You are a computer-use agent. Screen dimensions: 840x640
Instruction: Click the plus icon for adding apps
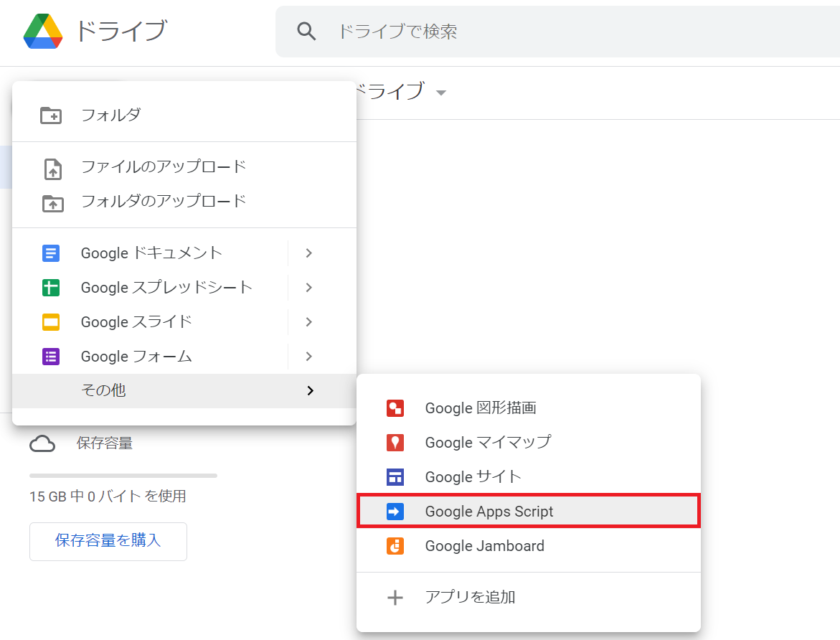(395, 597)
